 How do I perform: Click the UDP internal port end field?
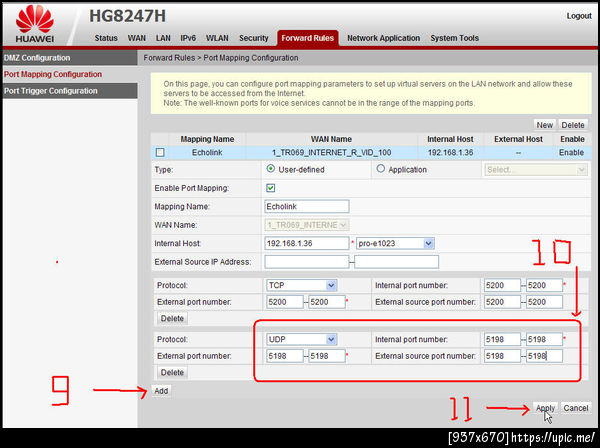pyautogui.click(x=544, y=339)
